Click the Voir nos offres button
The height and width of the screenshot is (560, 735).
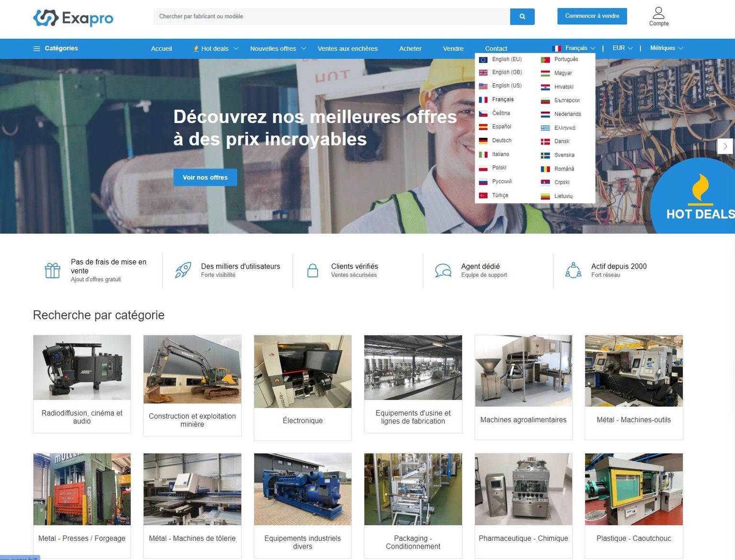[x=205, y=177]
